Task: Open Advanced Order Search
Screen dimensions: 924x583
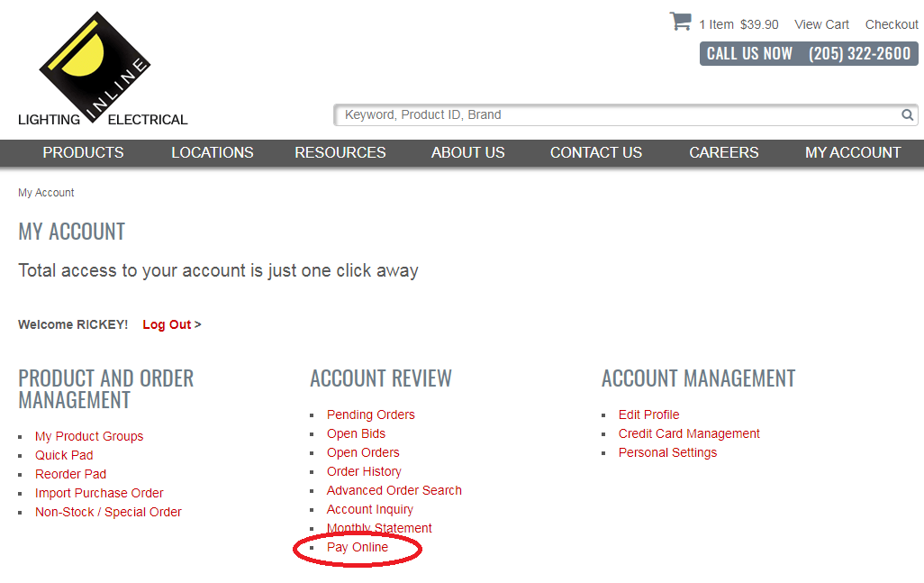Action: [394, 490]
